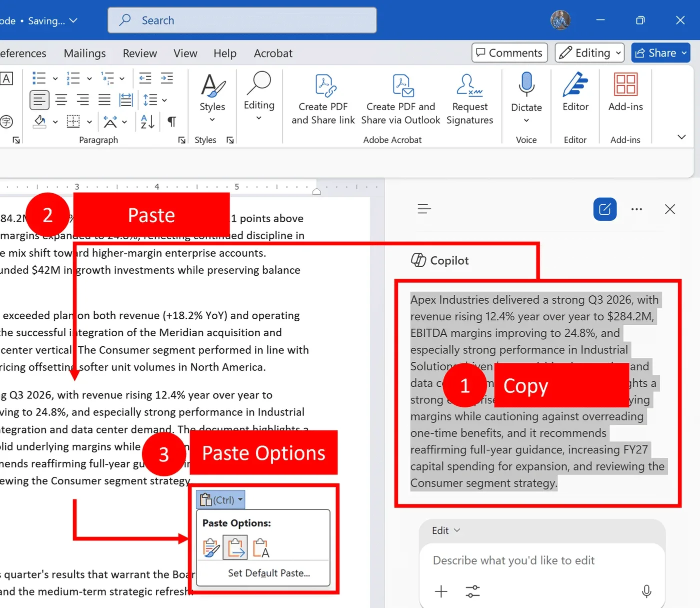Expand the bullet library dropdown
700x608 pixels.
pos(55,79)
